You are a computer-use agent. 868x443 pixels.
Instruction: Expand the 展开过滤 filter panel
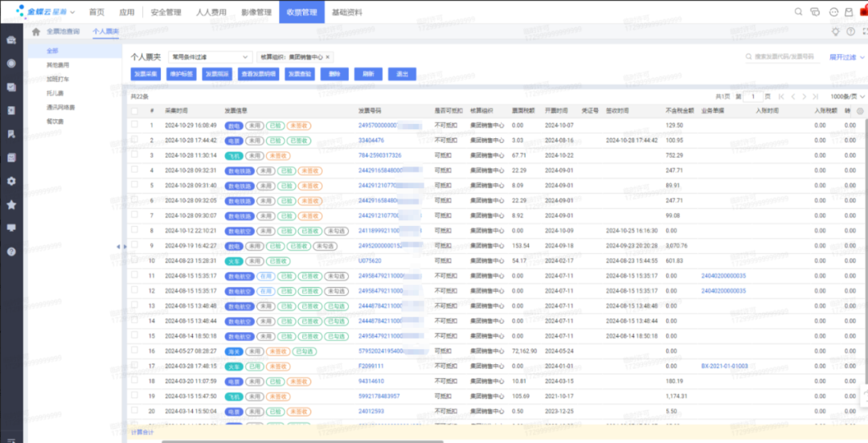[x=846, y=57]
